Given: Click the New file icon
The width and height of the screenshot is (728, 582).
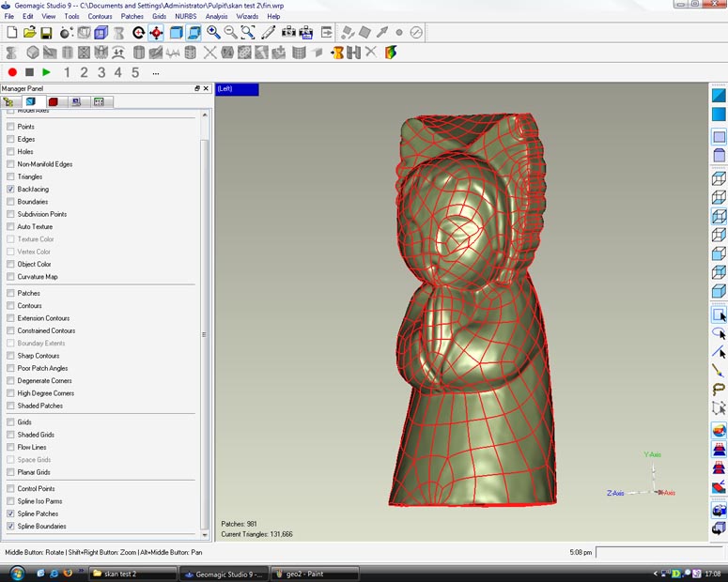Looking at the screenshot, I should coord(11,33).
